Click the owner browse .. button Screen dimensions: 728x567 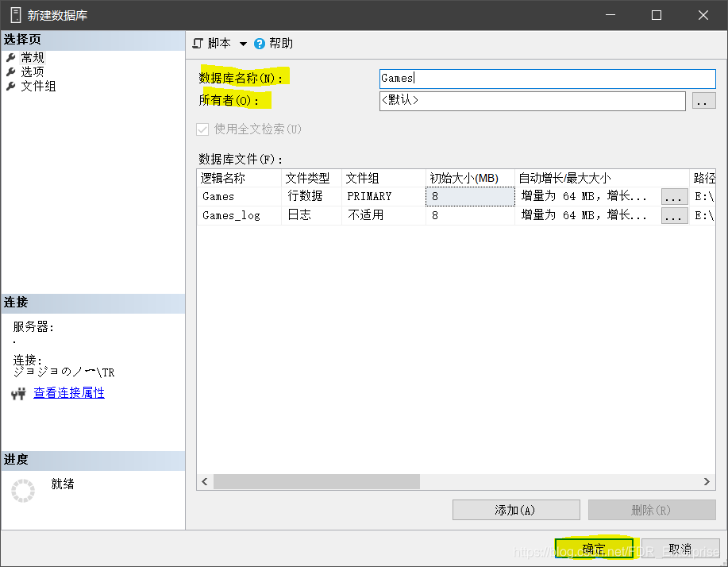pos(704,101)
